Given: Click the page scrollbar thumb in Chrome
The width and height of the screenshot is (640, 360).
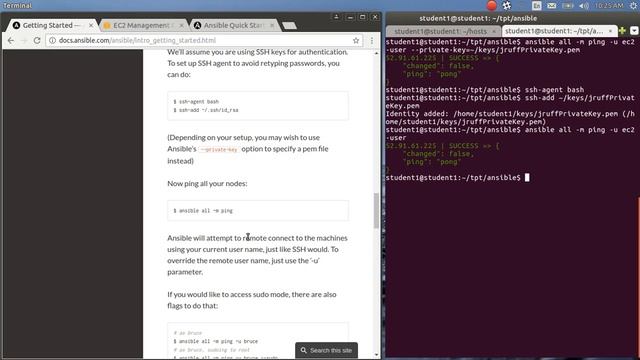Looking at the screenshot, I should (376, 211).
